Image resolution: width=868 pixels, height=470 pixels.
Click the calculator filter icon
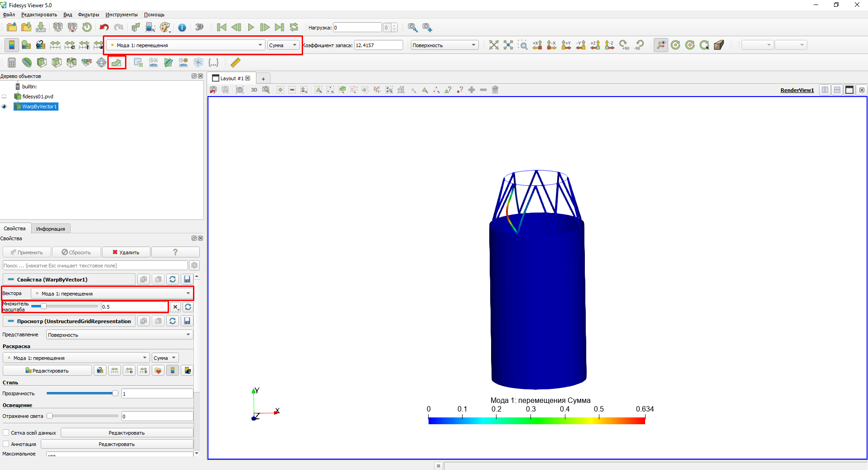coord(12,63)
